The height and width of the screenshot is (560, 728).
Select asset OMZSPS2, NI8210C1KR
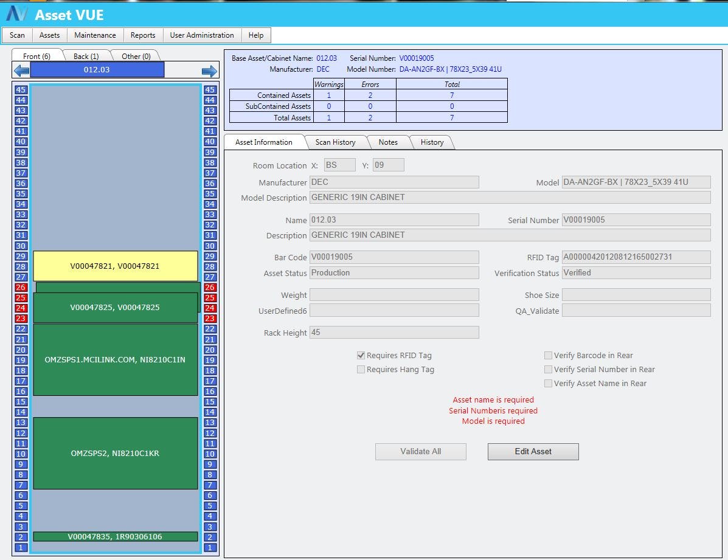116,453
